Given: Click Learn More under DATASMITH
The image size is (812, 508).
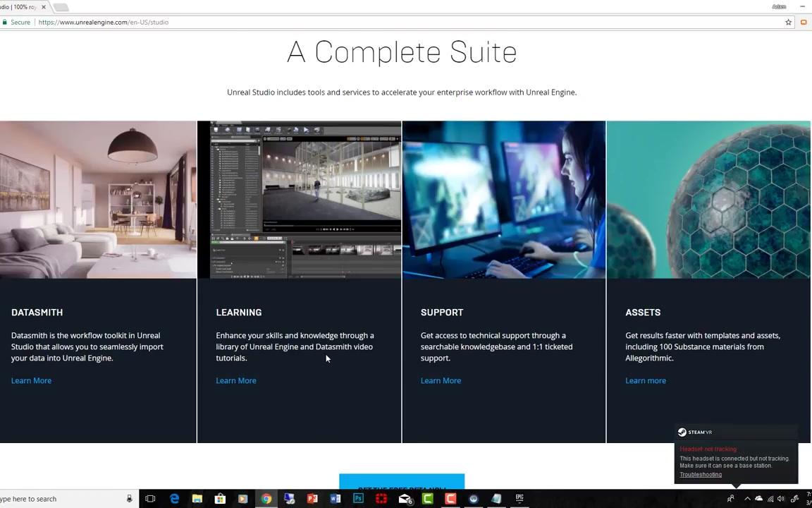Looking at the screenshot, I should point(31,380).
